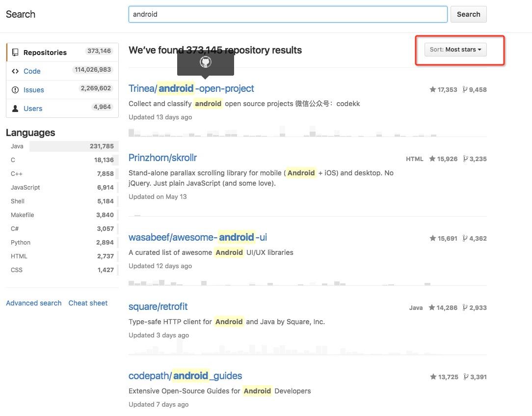Click the Updated 3 days ago text
The width and height of the screenshot is (532, 416).
(159, 335)
